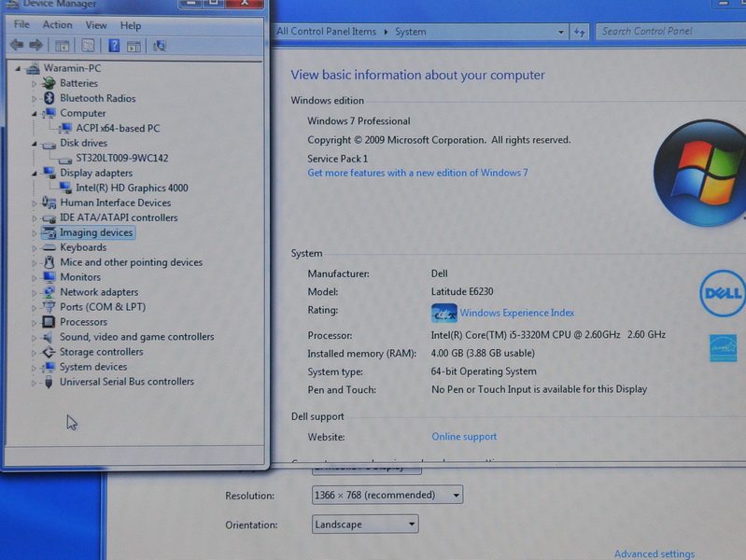746x560 pixels.
Task: Click the refresh icon beside the address bar
Action: coord(579,33)
